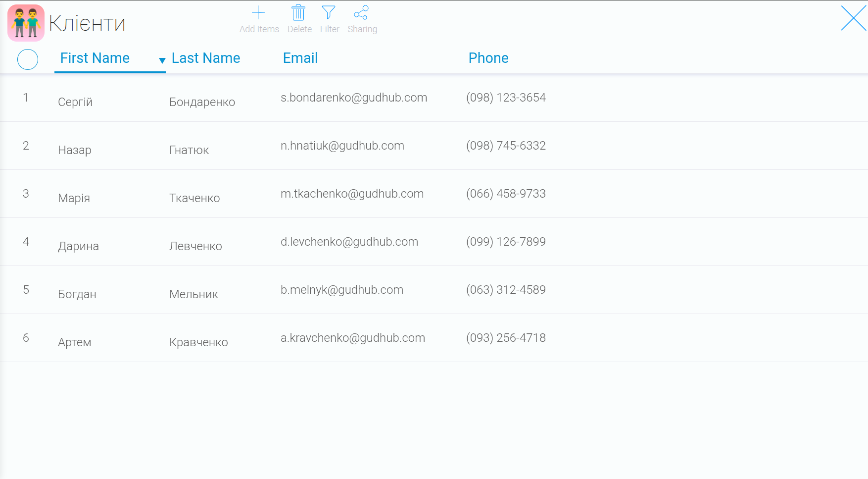This screenshot has width=868, height=479.
Task: Open the Sharing icon
Action: pyautogui.click(x=361, y=13)
